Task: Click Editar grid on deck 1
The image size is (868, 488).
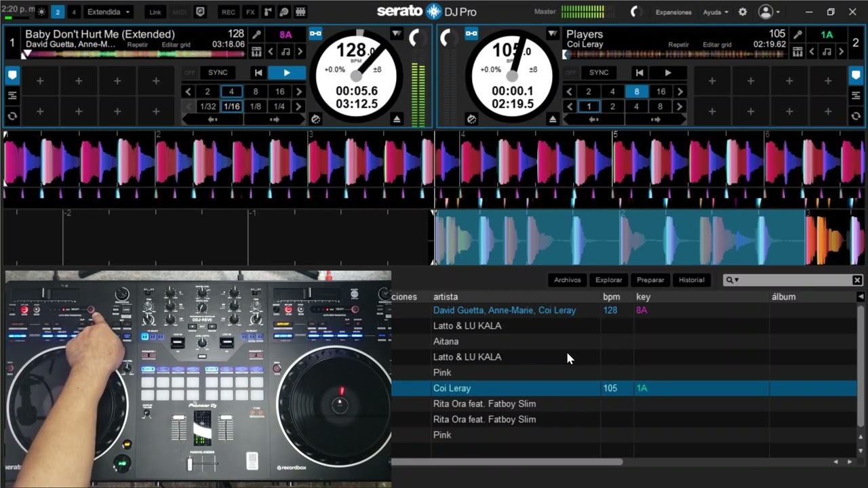Action: click(x=175, y=45)
